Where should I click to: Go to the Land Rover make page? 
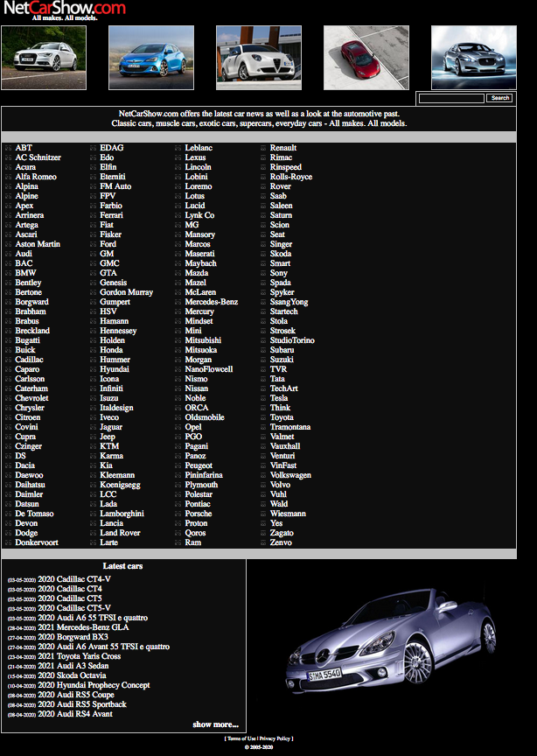pyautogui.click(x=120, y=533)
